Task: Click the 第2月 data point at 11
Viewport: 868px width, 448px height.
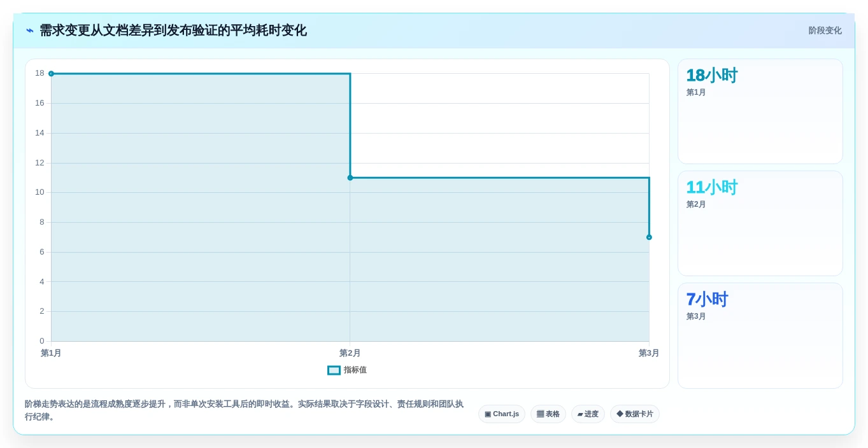Action: (x=350, y=178)
